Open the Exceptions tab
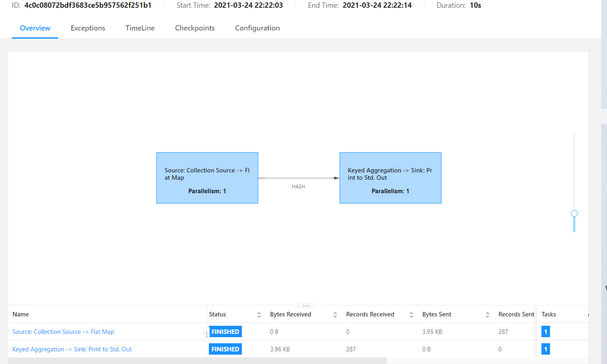This screenshot has height=364, width=607. click(88, 28)
